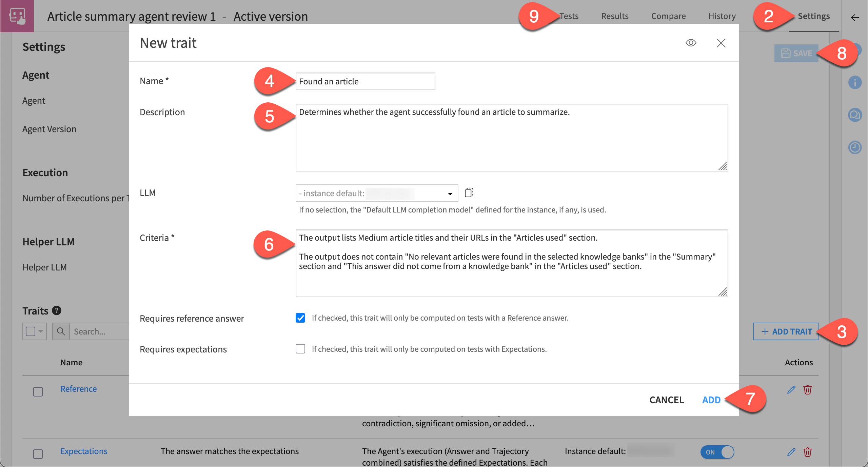Click the Name input field

pos(365,81)
